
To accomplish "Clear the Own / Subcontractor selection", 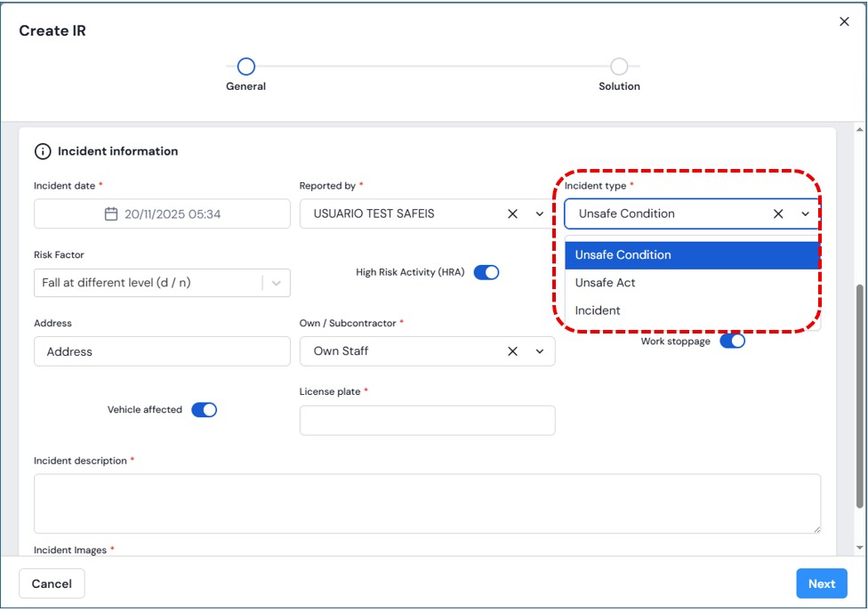I will (512, 351).
